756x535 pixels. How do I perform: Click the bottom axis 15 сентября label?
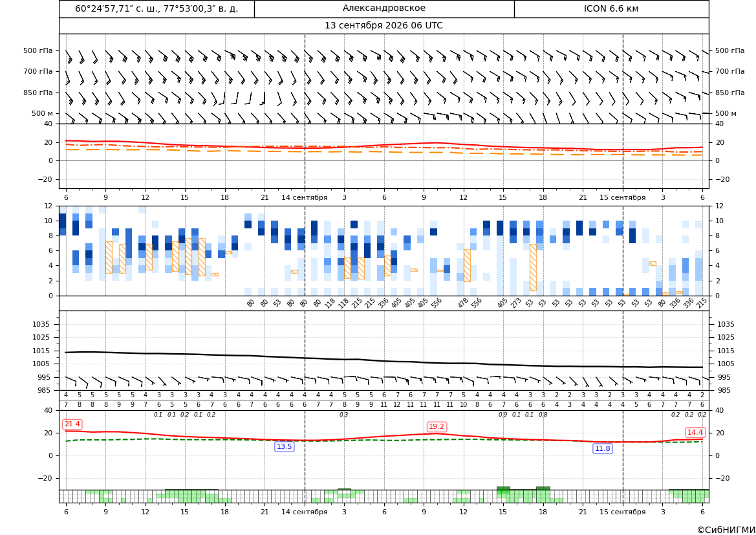(622, 512)
